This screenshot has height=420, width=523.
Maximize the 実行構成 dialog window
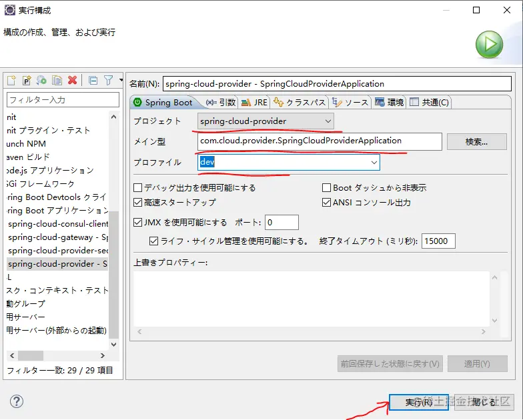pos(476,10)
